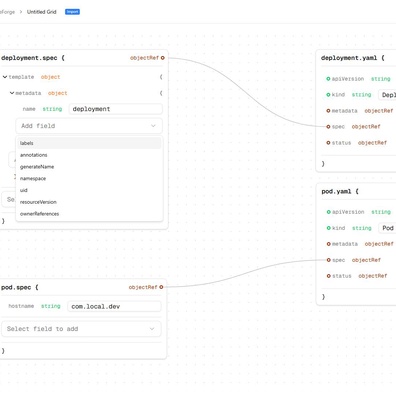Click the objectRef port on pod.spec header
396x396 pixels.
click(x=161, y=287)
